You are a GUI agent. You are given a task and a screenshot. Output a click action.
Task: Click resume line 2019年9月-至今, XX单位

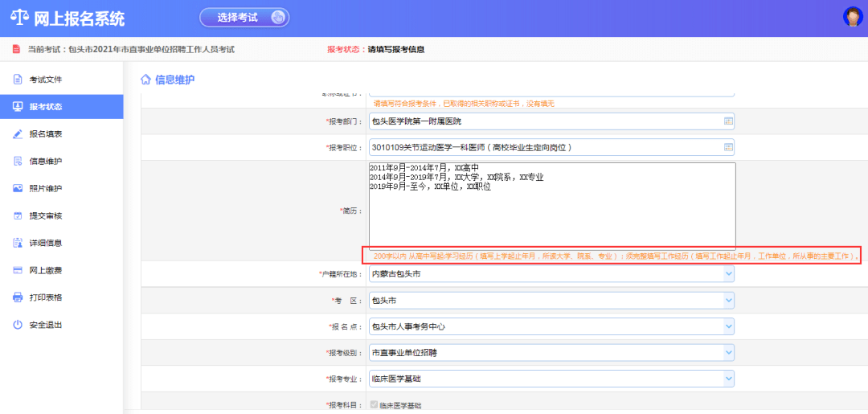pyautogui.click(x=430, y=187)
